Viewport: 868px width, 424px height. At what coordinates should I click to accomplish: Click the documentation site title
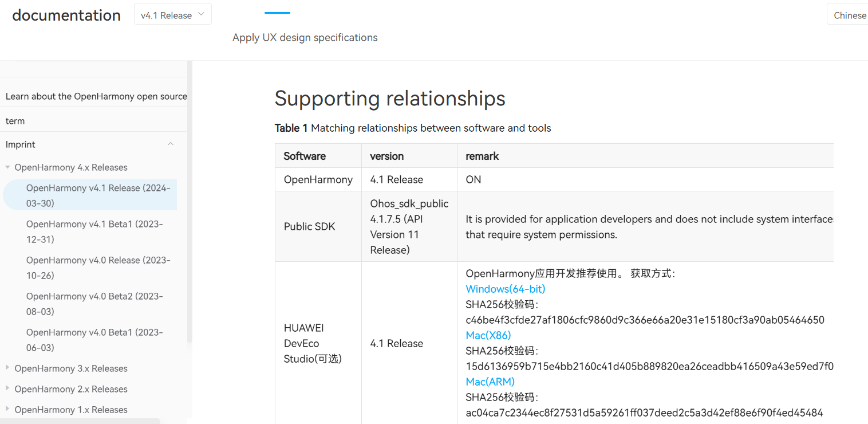[66, 15]
